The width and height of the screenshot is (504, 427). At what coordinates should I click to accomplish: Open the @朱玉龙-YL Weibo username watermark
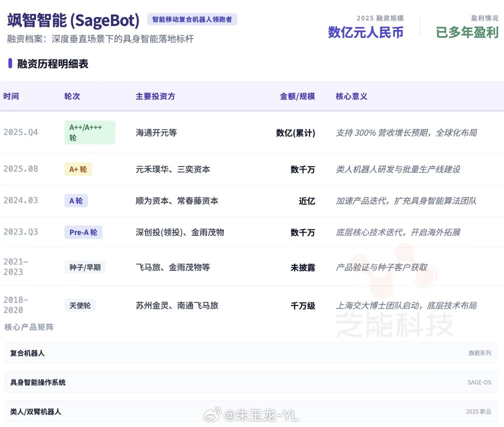[x=261, y=415]
